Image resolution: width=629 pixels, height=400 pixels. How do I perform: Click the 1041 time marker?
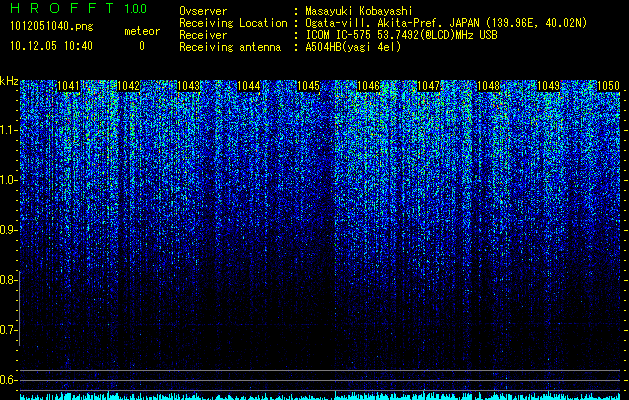[69, 86]
